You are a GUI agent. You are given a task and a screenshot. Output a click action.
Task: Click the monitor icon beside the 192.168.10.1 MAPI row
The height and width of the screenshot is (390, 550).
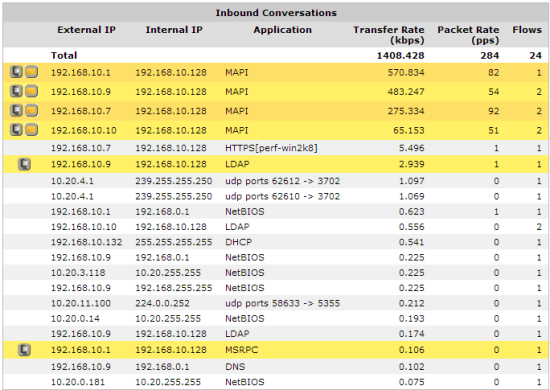pos(16,72)
